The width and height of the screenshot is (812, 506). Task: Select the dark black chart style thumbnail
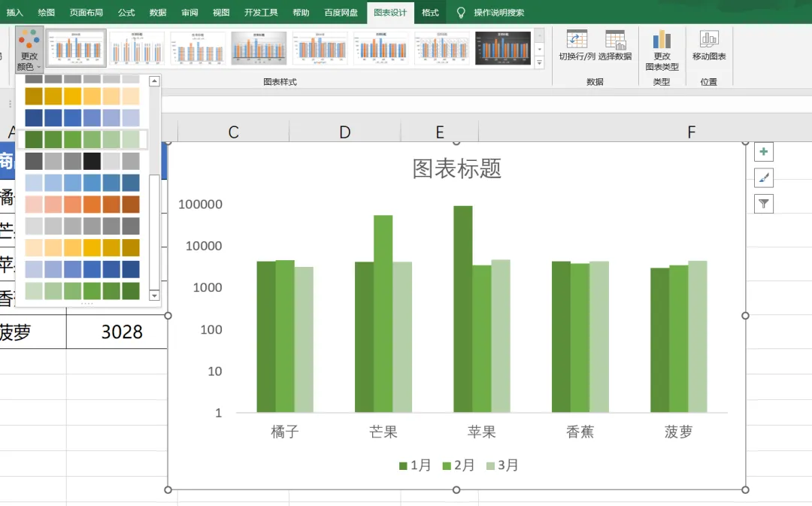tap(503, 48)
